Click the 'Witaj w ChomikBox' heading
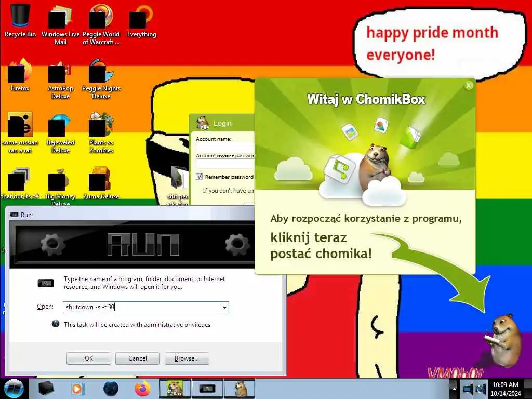 tap(366, 99)
